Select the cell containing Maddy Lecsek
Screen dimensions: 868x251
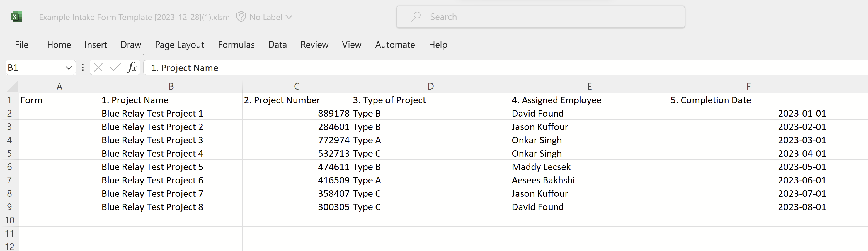(541, 167)
